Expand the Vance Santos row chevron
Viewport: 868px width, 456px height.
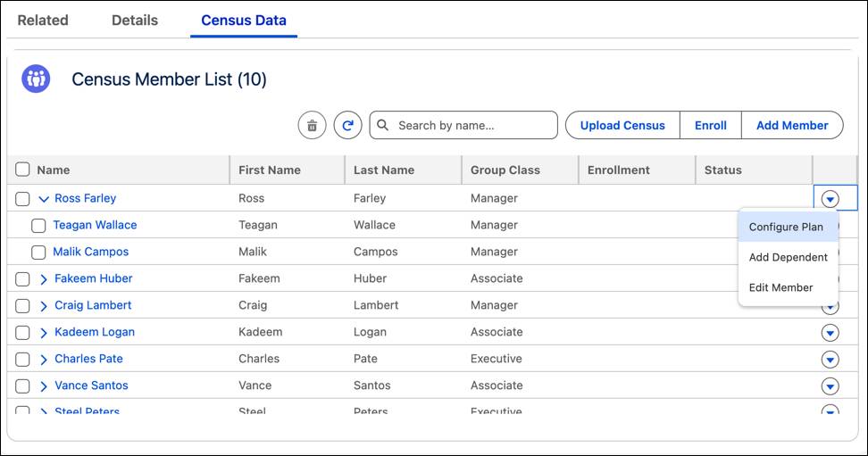click(44, 386)
